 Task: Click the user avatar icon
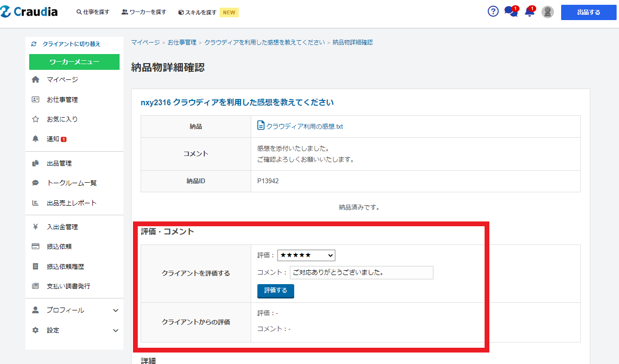[x=547, y=12]
